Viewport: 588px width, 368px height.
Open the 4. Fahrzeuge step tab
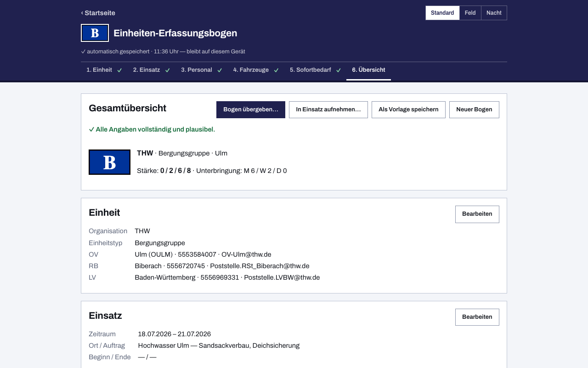pos(256,70)
